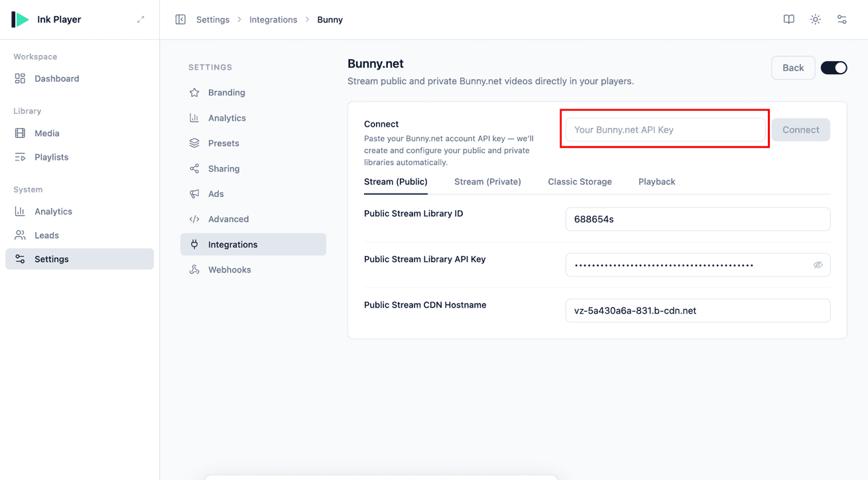Toggle the sidebar panel icon
Image resolution: width=868 pixels, height=480 pixels.
[x=180, y=20]
